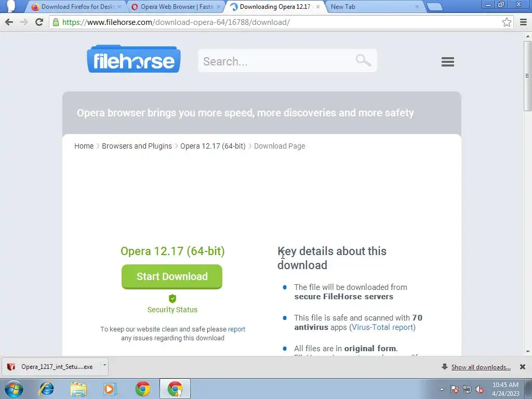Open Windows Media Player from taskbar
The image size is (532, 399).
click(110, 389)
